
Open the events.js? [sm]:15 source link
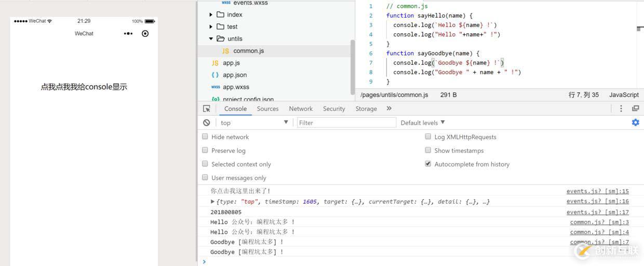(598, 191)
